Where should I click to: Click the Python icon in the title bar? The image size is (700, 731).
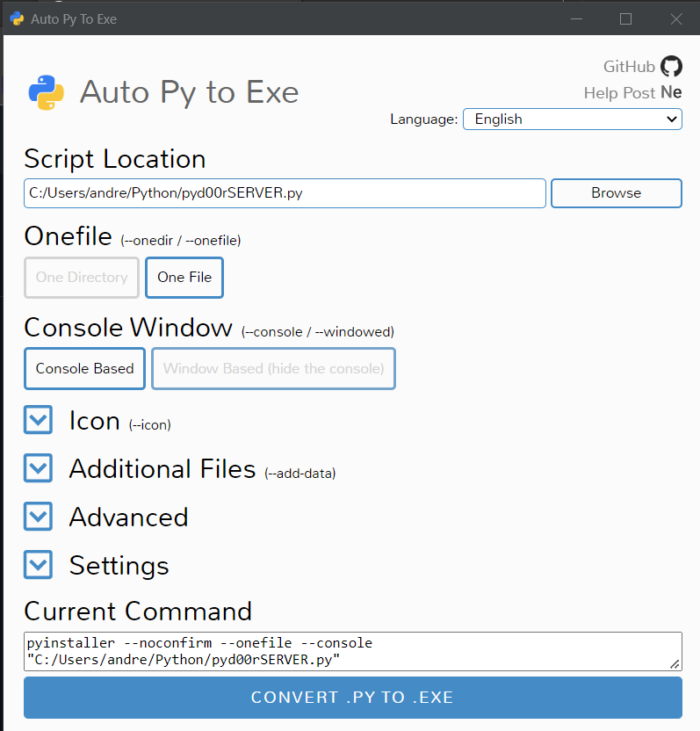18,18
